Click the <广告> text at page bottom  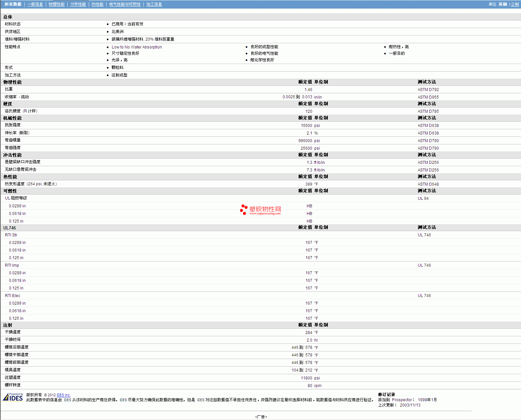click(261, 417)
